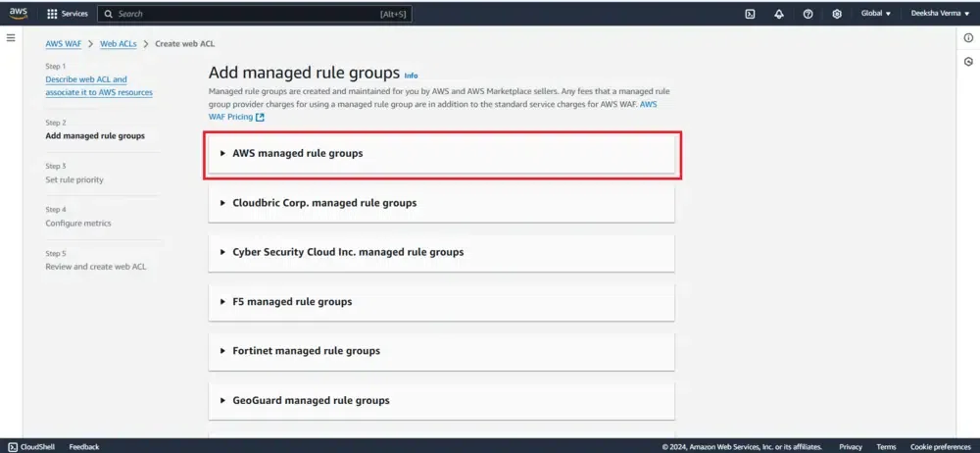Click the AWS WAF breadcrumb link

tap(64, 44)
